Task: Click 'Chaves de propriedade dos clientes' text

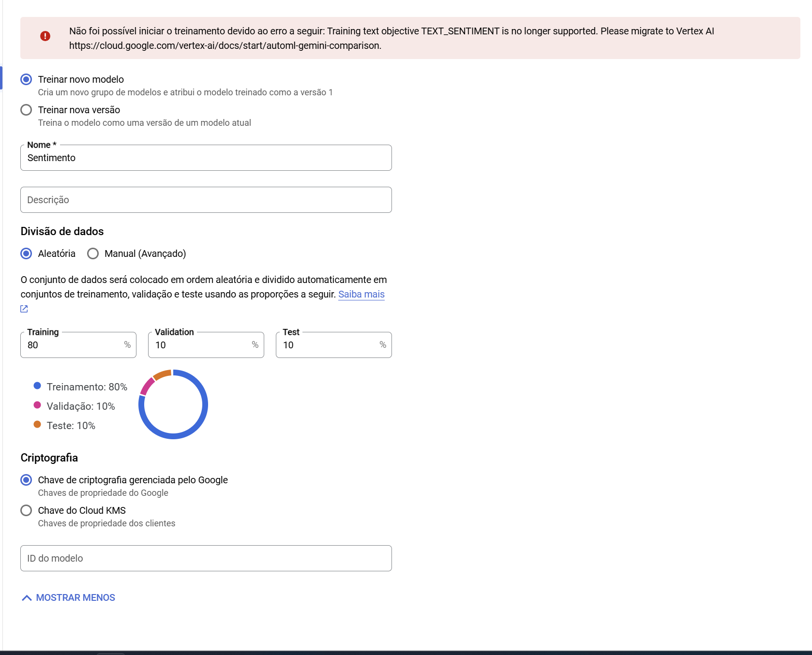Action: pos(106,523)
